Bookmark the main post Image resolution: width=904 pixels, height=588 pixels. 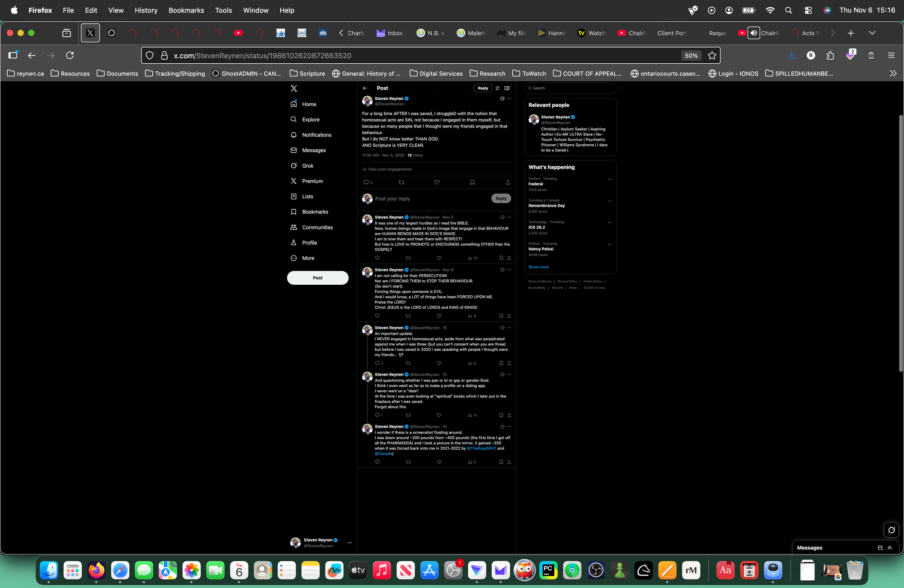[472, 183]
